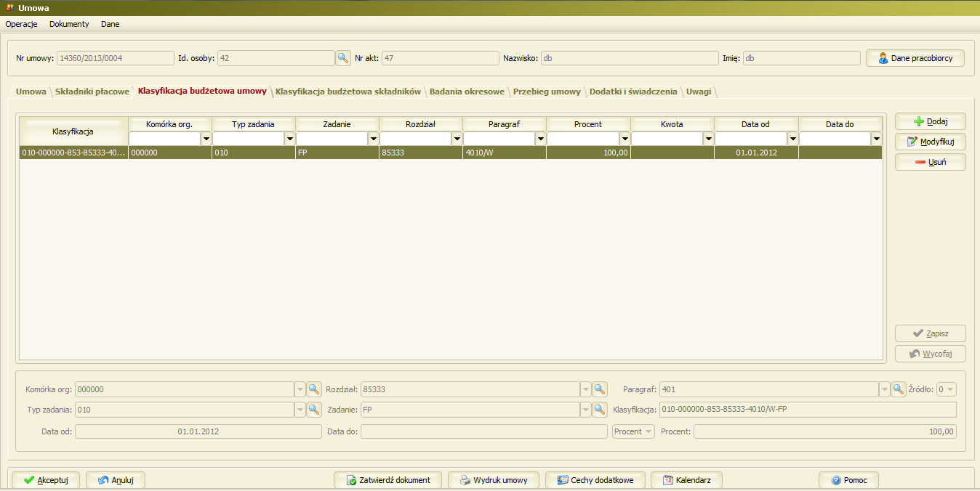The height and width of the screenshot is (491, 980).
Task: Cancel using the Anuluj button
Action: pos(116,480)
